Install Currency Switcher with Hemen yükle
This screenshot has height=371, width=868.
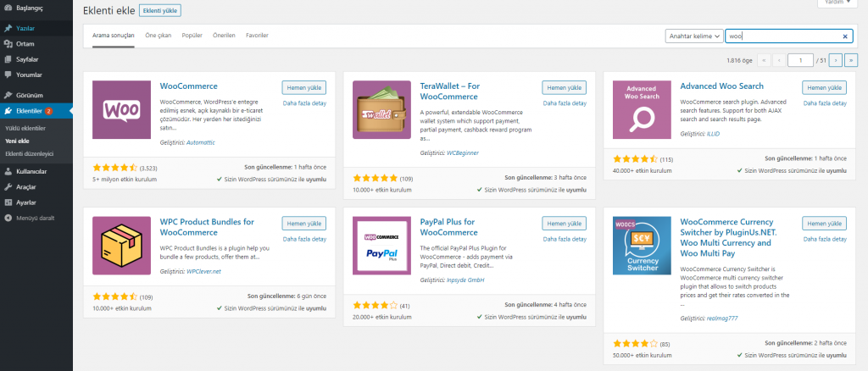click(824, 224)
